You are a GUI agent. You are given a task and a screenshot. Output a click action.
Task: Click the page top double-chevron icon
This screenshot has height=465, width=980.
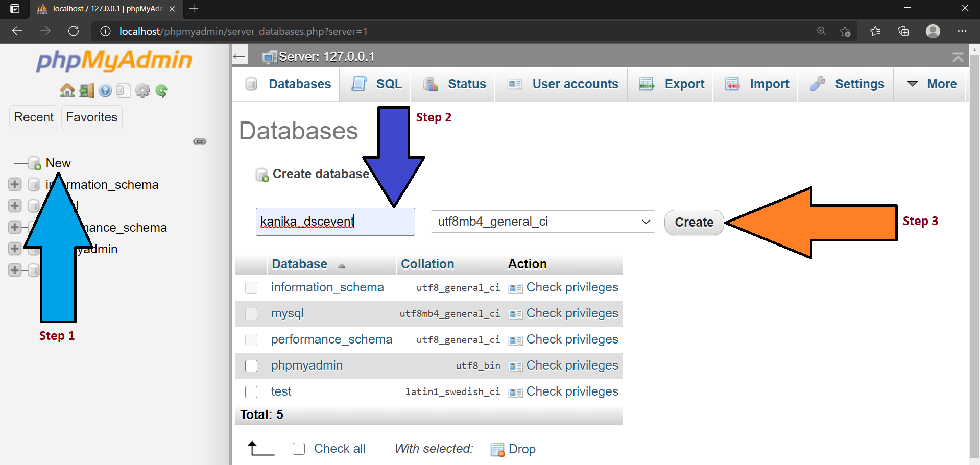(958, 57)
